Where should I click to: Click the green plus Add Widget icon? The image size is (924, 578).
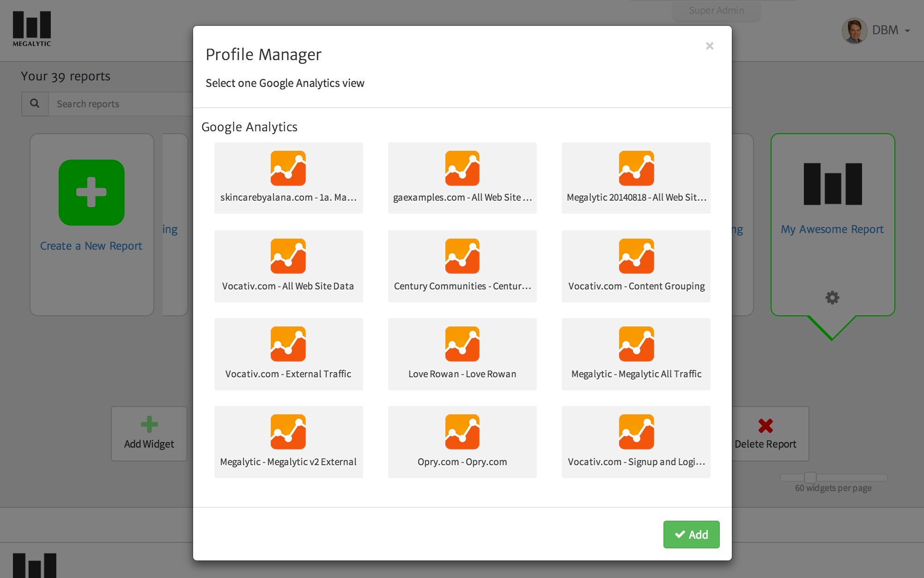coord(149,424)
